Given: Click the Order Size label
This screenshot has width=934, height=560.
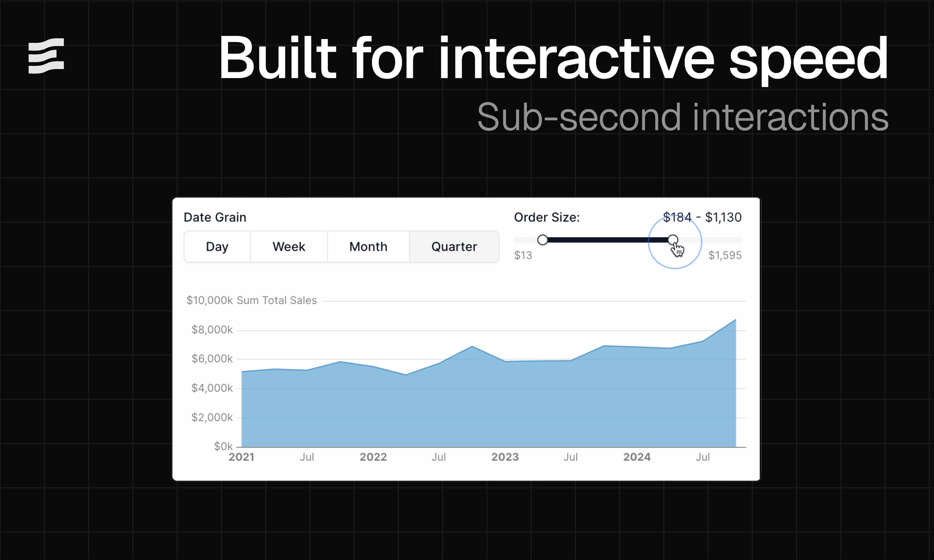Looking at the screenshot, I should coord(547,217).
